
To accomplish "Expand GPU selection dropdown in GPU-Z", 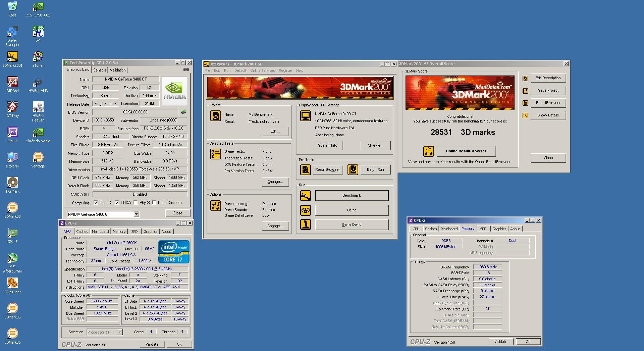I will pyautogui.click(x=136, y=214).
